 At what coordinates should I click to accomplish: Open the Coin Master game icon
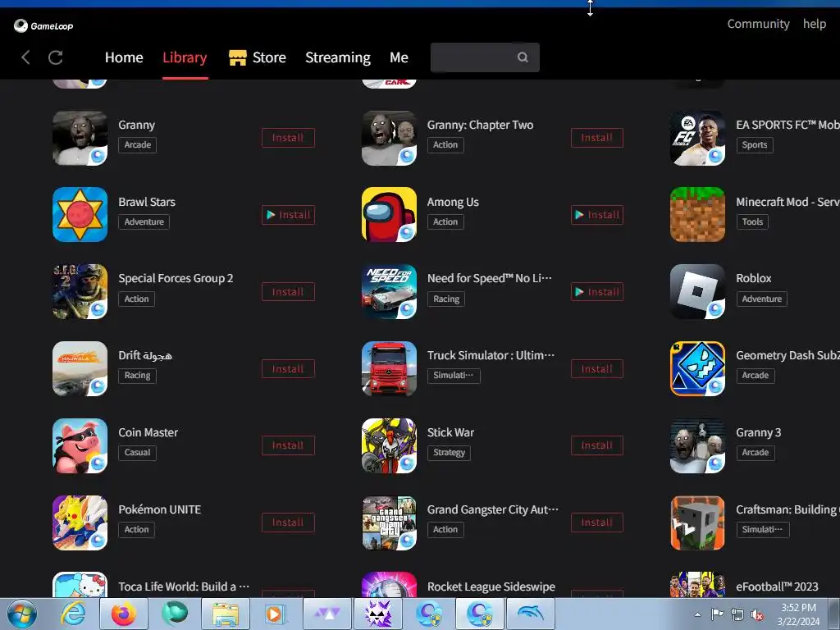(x=80, y=445)
